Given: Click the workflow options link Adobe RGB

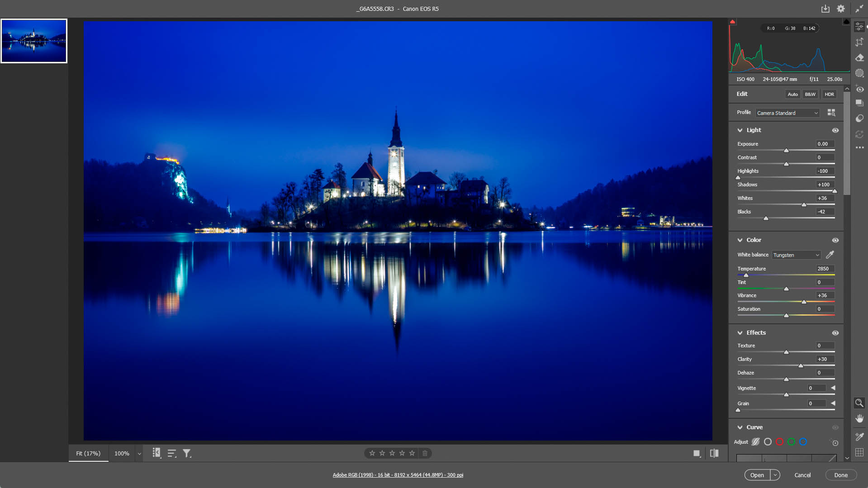Looking at the screenshot, I should click(398, 475).
